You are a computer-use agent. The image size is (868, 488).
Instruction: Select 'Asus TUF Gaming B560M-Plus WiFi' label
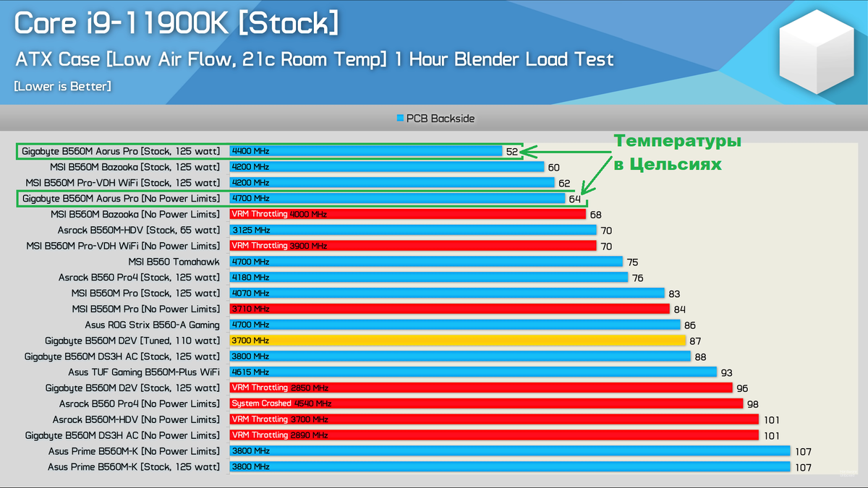tap(144, 372)
